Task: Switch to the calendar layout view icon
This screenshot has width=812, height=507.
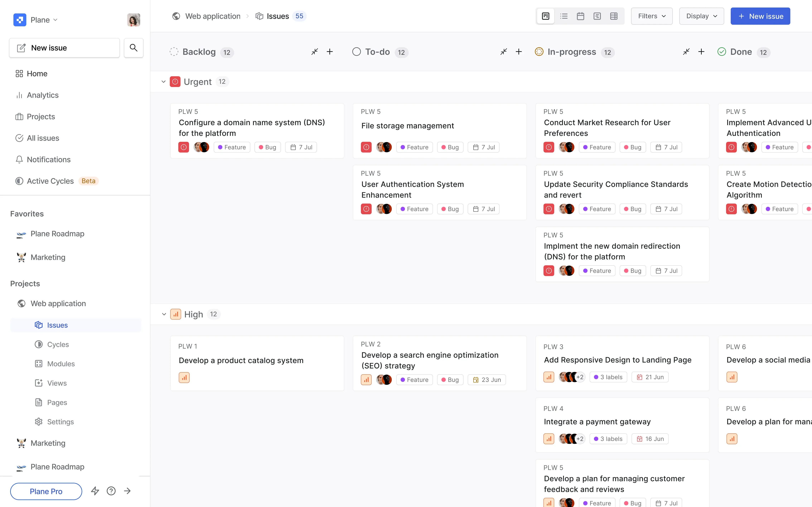Action: click(580, 16)
